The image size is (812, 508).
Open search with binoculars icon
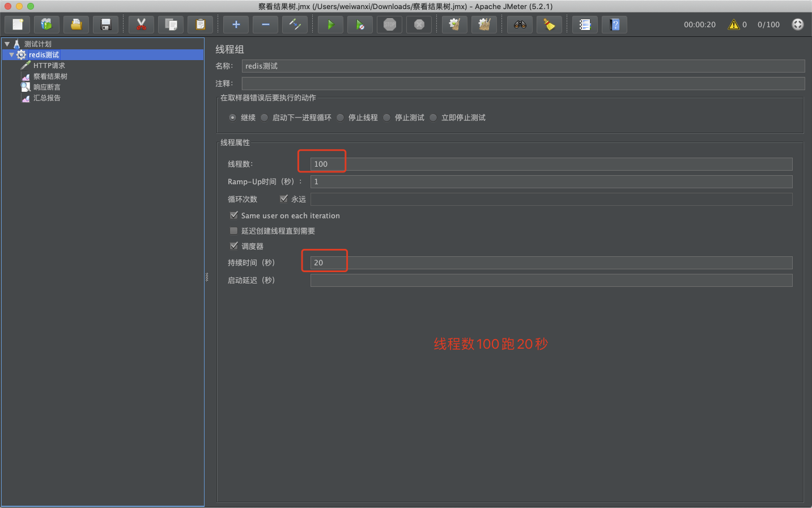(520, 24)
